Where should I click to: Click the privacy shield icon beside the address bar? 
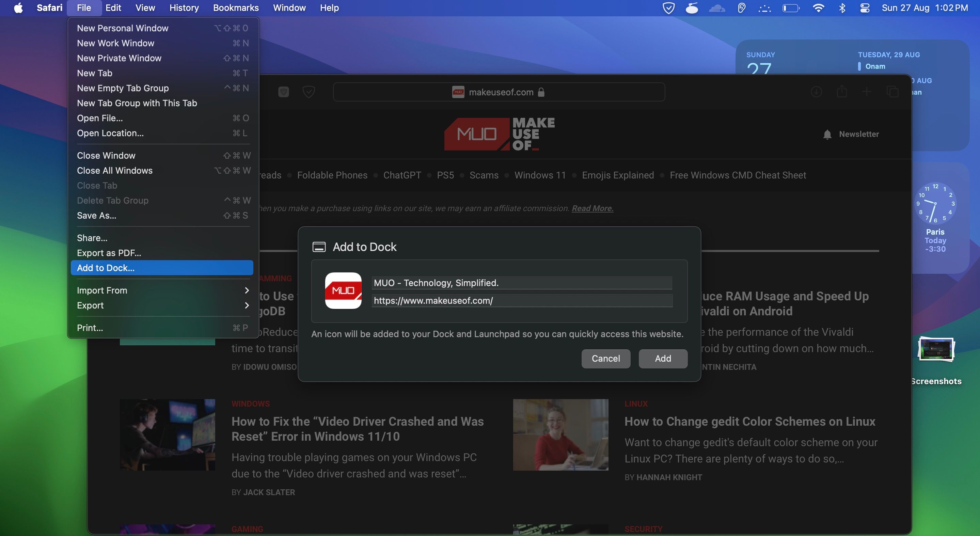pos(309,92)
